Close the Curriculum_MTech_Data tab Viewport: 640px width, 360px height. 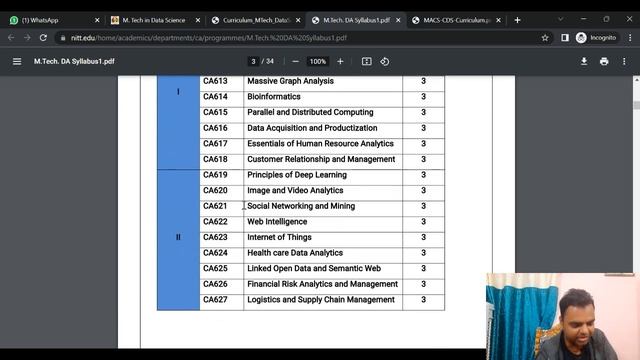click(x=298, y=20)
